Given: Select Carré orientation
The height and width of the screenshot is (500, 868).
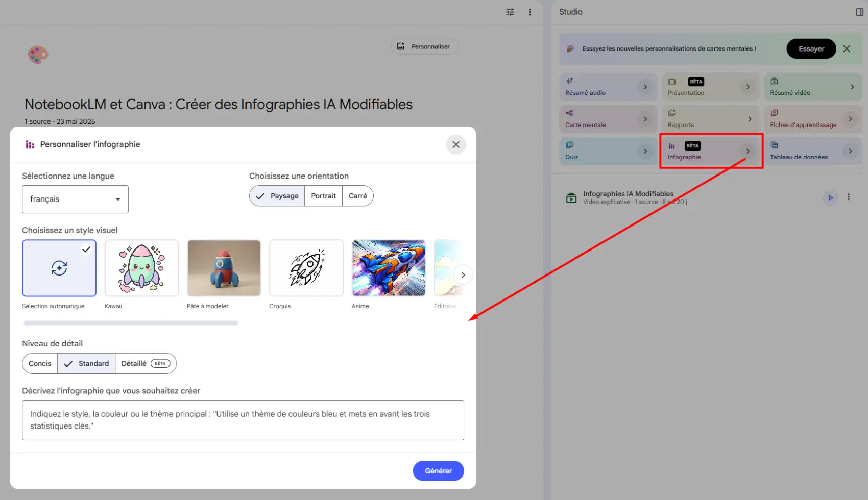Looking at the screenshot, I should [x=358, y=196].
